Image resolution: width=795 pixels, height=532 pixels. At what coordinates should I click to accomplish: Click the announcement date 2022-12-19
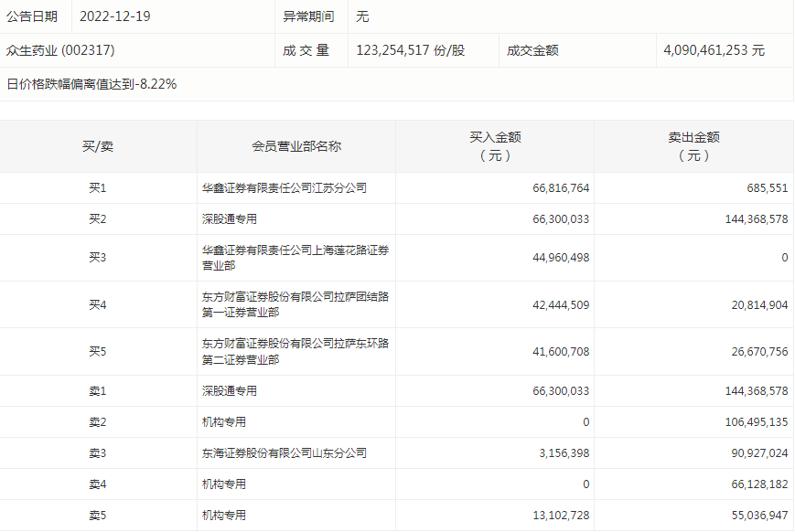[x=115, y=16]
